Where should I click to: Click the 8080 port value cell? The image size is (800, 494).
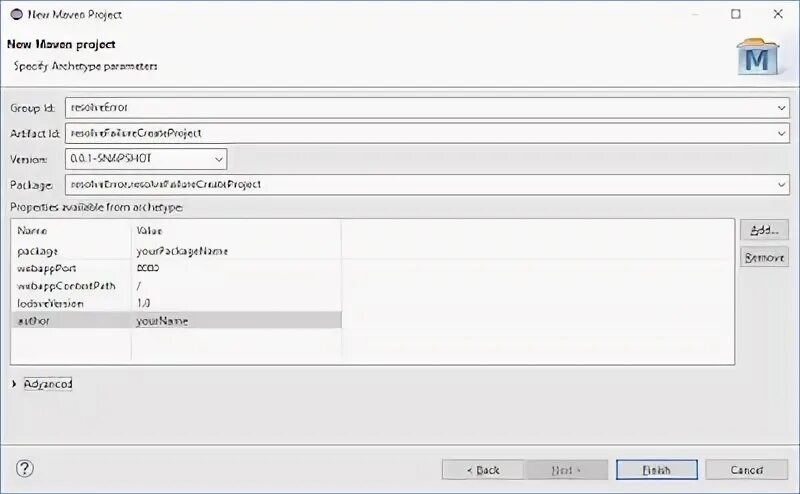148,268
